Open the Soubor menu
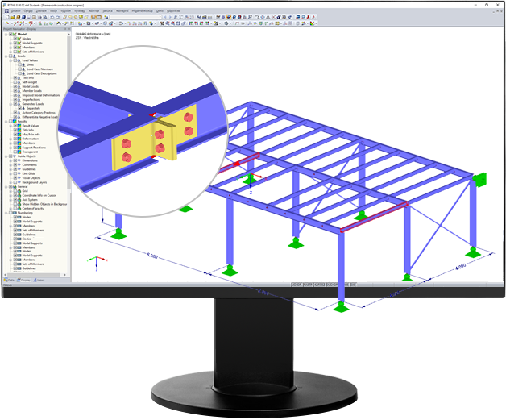The width and height of the screenshot is (506, 420). 13,10
